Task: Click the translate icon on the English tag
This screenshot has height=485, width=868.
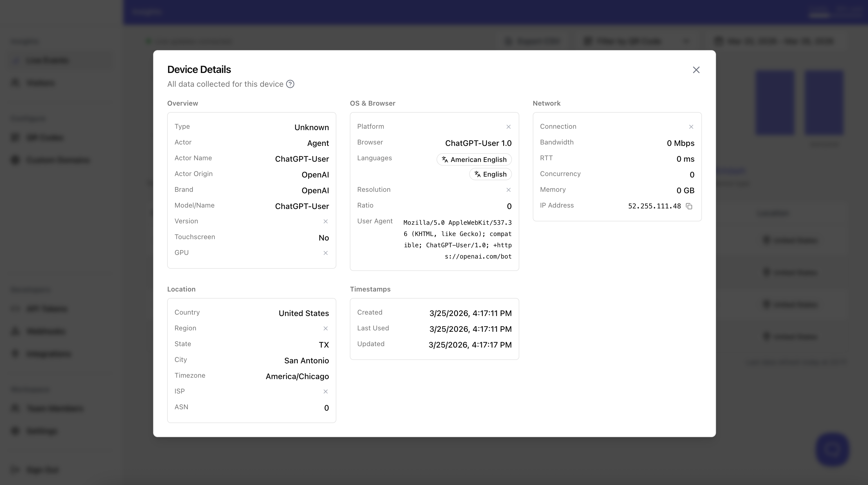Action: click(477, 174)
